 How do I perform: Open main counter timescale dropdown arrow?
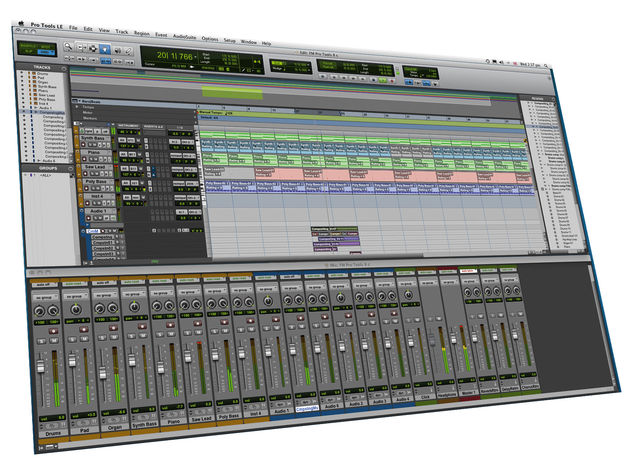196,57
